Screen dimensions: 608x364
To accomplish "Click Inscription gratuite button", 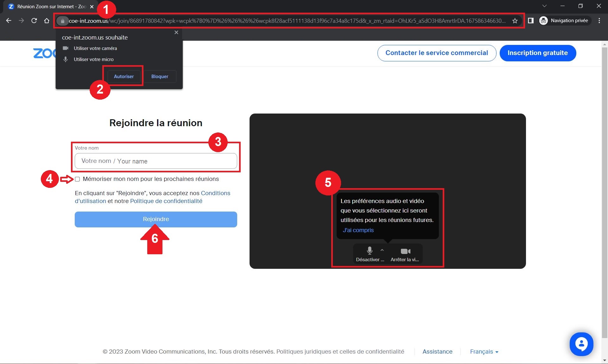I will (538, 53).
